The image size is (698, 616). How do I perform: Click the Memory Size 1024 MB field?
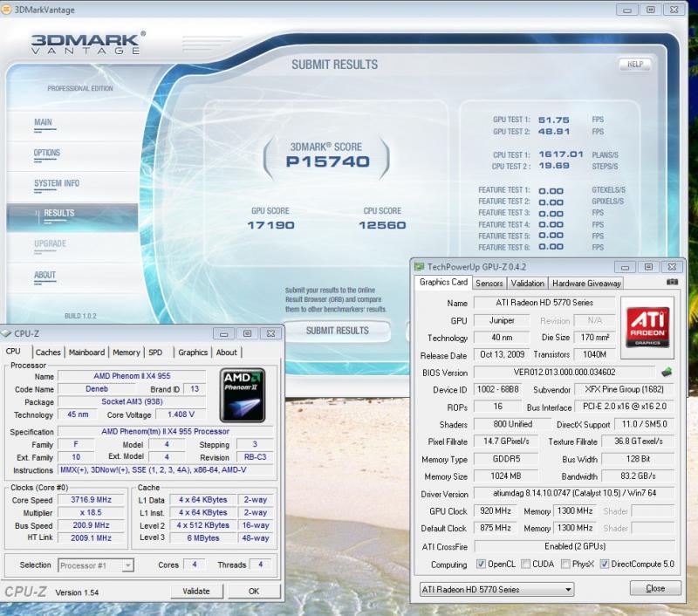tap(506, 476)
